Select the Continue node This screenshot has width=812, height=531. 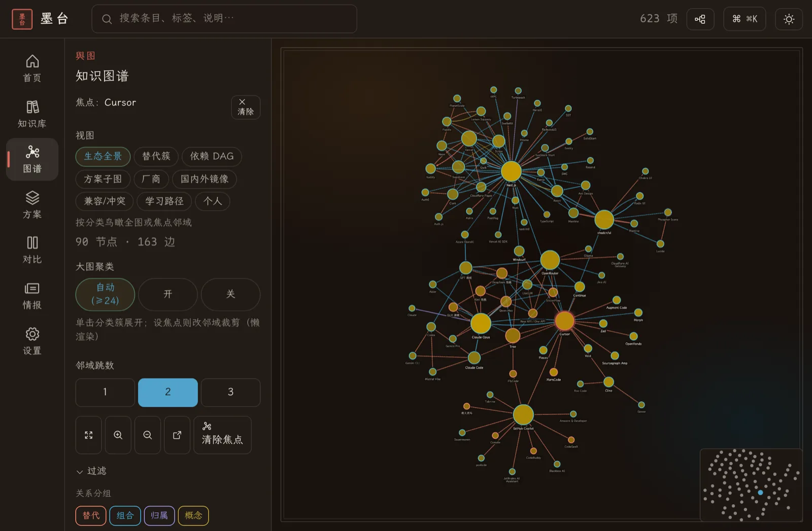pyautogui.click(x=580, y=287)
